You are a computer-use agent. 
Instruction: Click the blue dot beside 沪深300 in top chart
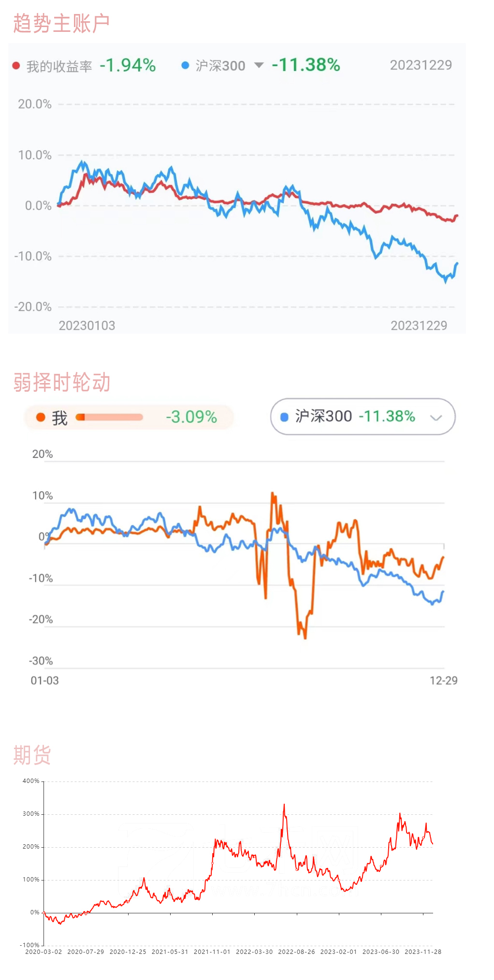tap(185, 65)
